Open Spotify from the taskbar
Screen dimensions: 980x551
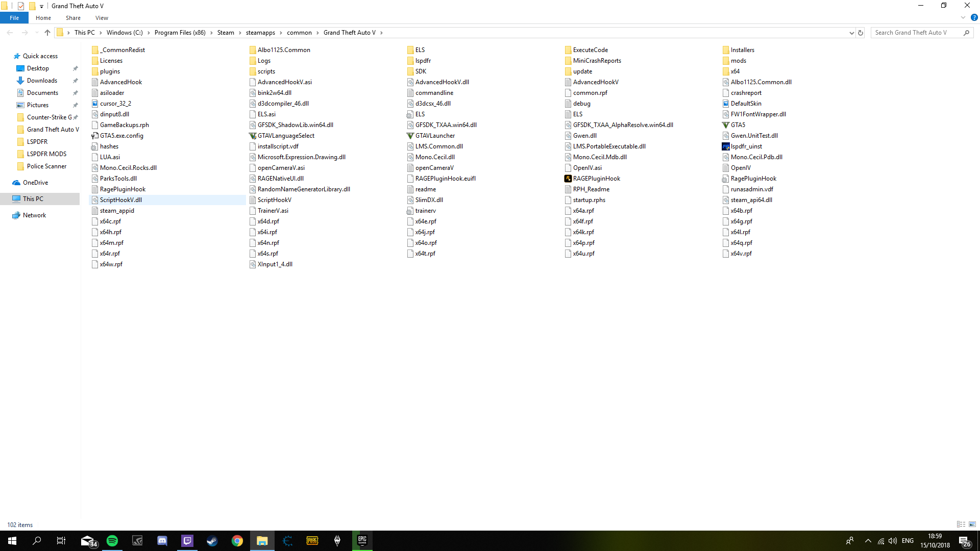tap(112, 541)
